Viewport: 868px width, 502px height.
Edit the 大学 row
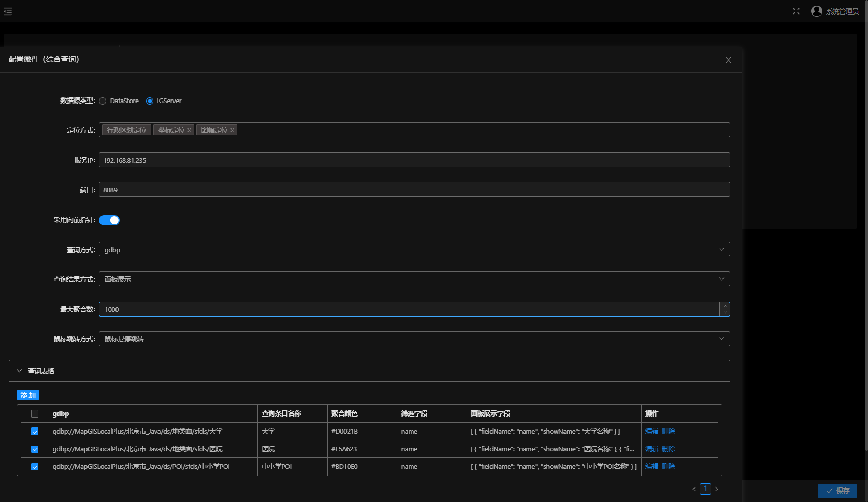pos(652,431)
